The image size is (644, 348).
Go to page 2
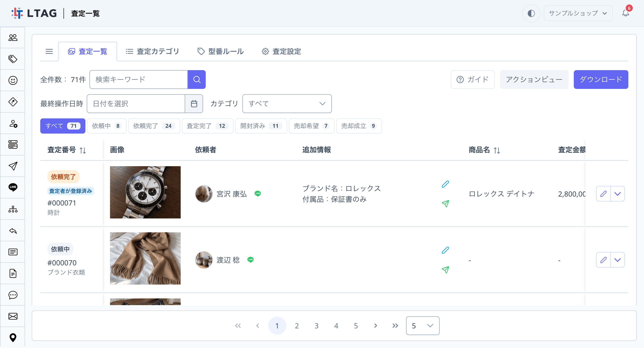(297, 326)
